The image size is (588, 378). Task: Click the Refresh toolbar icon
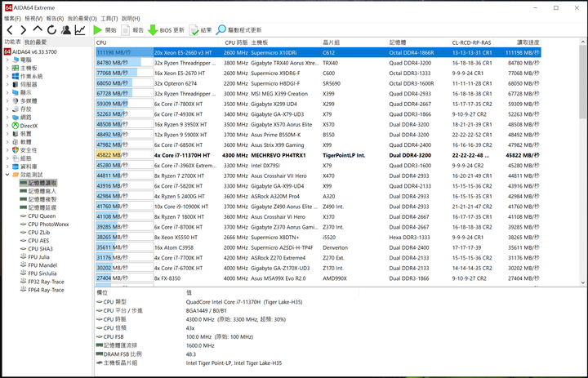point(51,30)
